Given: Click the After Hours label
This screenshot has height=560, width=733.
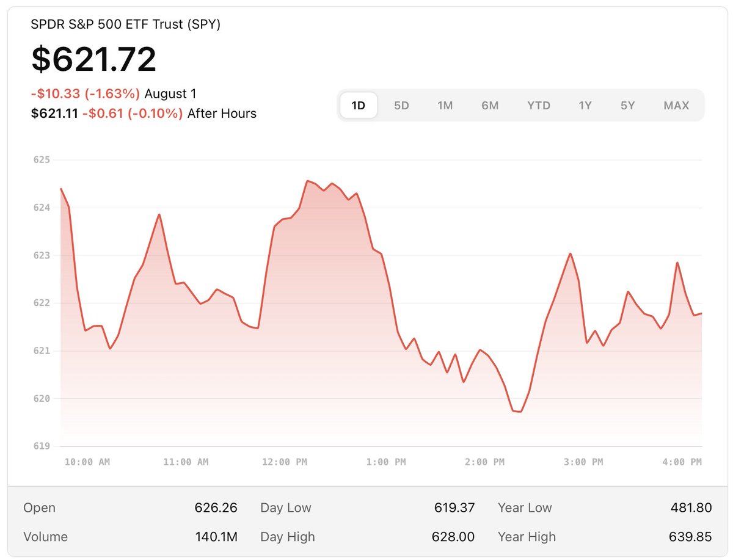Looking at the screenshot, I should [x=222, y=114].
